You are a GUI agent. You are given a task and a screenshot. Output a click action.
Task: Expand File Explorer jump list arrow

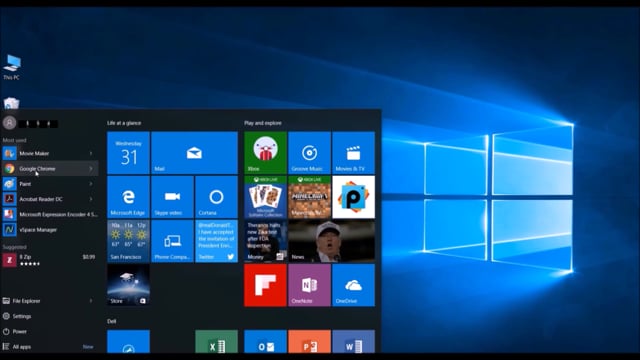[91, 301]
